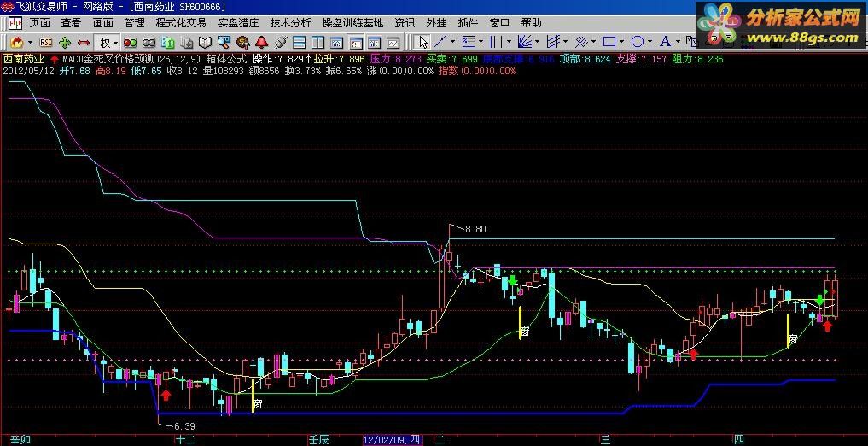868x446 pixels.
Task: Select the 12/02/09,四 date marker
Action: click(393, 440)
